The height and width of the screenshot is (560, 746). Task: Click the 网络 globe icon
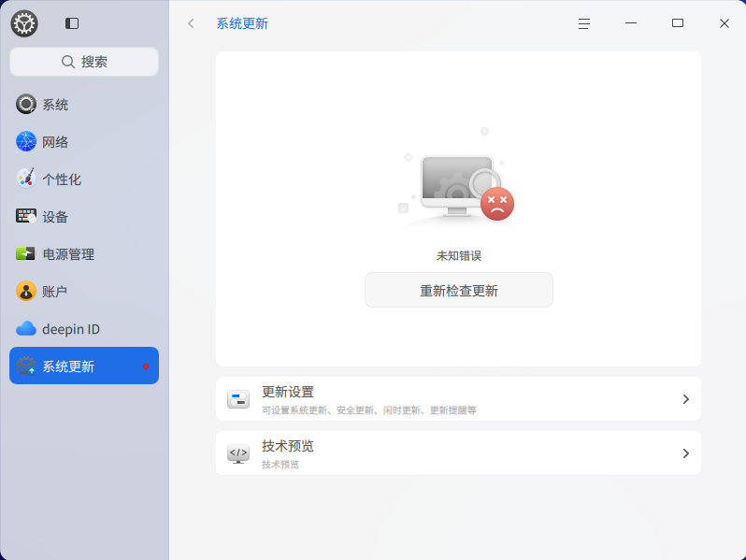tap(25, 142)
